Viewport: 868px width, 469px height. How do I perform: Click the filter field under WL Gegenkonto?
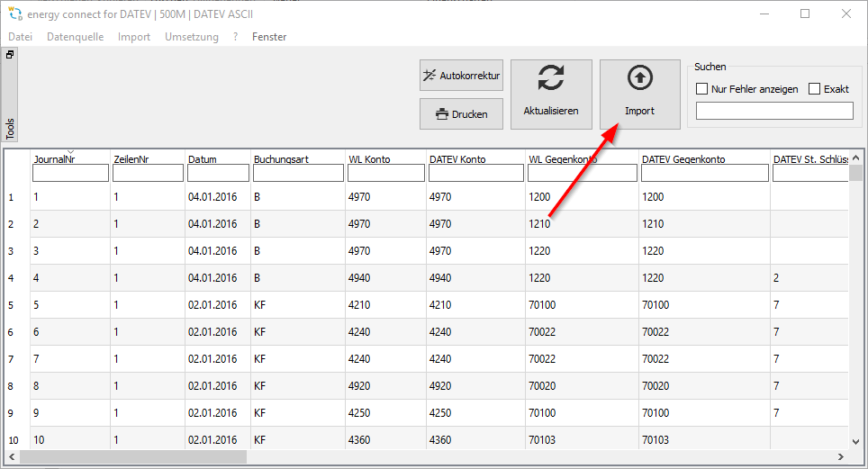pos(583,174)
